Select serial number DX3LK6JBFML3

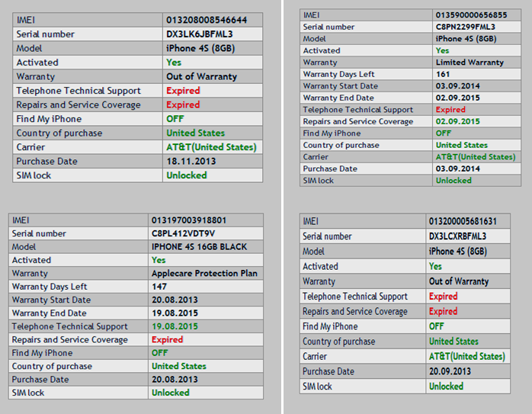200,34
